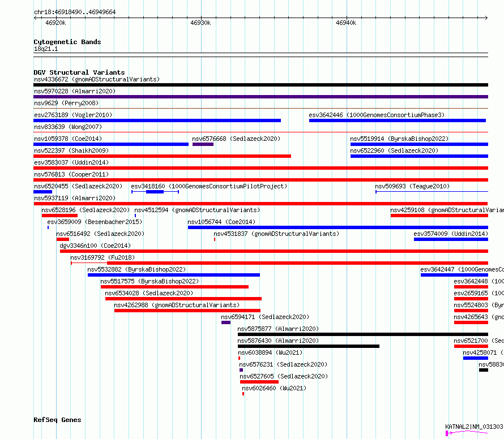
Task: Click the blue bar under nsv1059378 (Coe2014)
Action: (111, 144)
